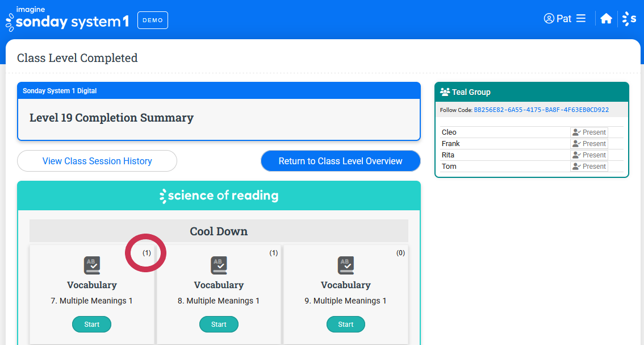The width and height of the screenshot is (644, 345).
Task: Select student name Cleo
Action: click(x=449, y=132)
